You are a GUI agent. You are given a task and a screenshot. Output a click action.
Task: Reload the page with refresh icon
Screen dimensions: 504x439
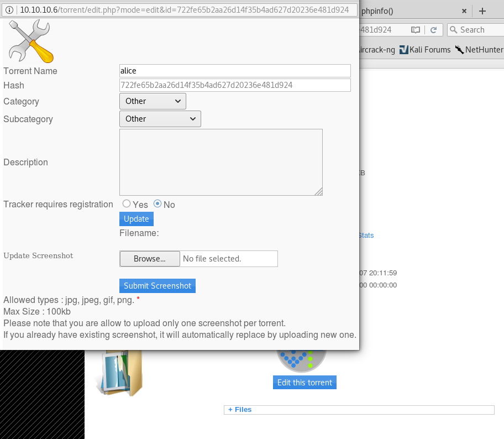[434, 30]
